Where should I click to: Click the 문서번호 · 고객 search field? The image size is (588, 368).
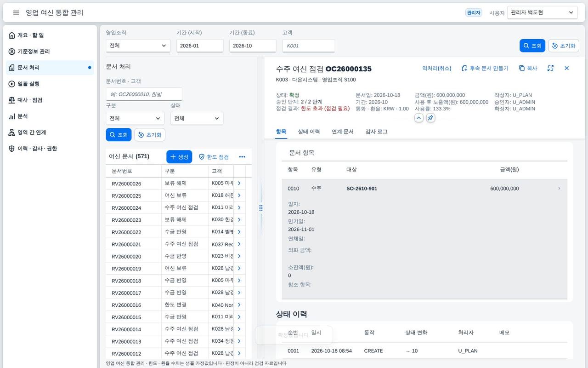tap(144, 94)
